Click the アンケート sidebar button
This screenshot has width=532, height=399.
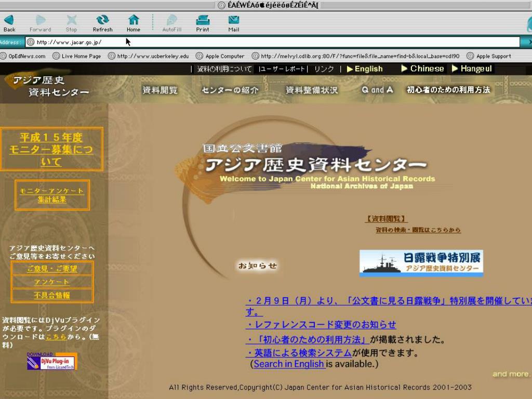tap(52, 282)
